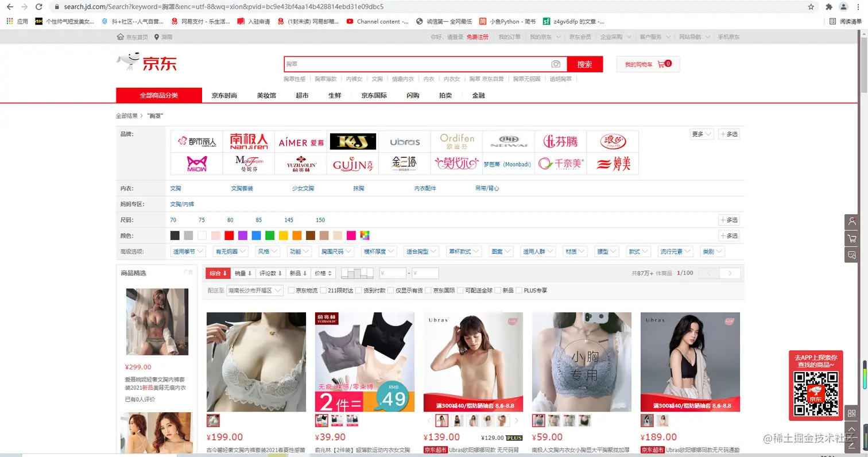Go to next results page arrow
Image resolution: width=868 pixels, height=457 pixels.
(730, 273)
